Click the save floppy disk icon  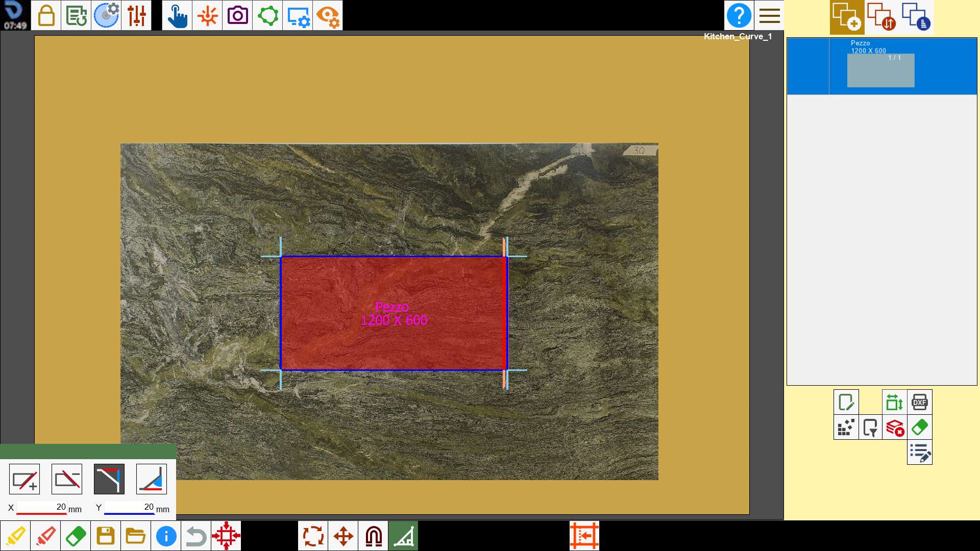pyautogui.click(x=106, y=536)
